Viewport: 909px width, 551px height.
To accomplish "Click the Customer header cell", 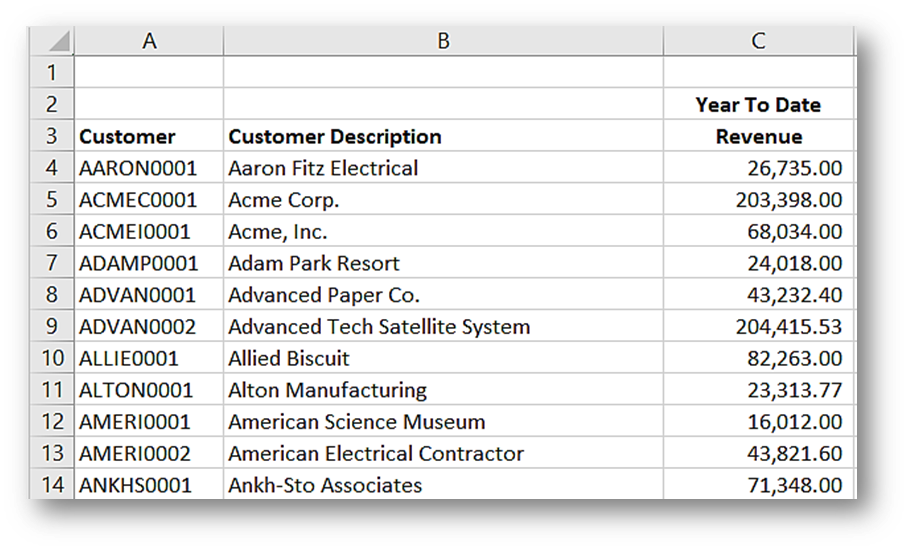I will click(x=128, y=137).
